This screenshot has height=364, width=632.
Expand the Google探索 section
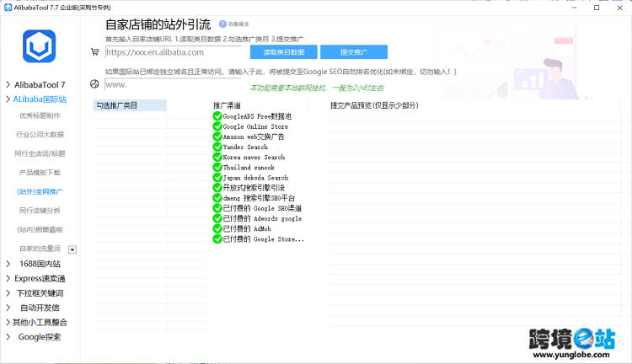(8, 337)
